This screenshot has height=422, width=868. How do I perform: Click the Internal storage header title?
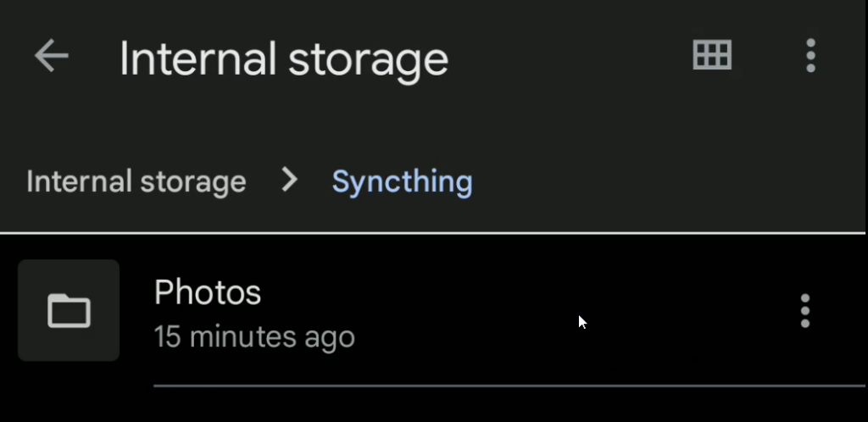(x=283, y=58)
